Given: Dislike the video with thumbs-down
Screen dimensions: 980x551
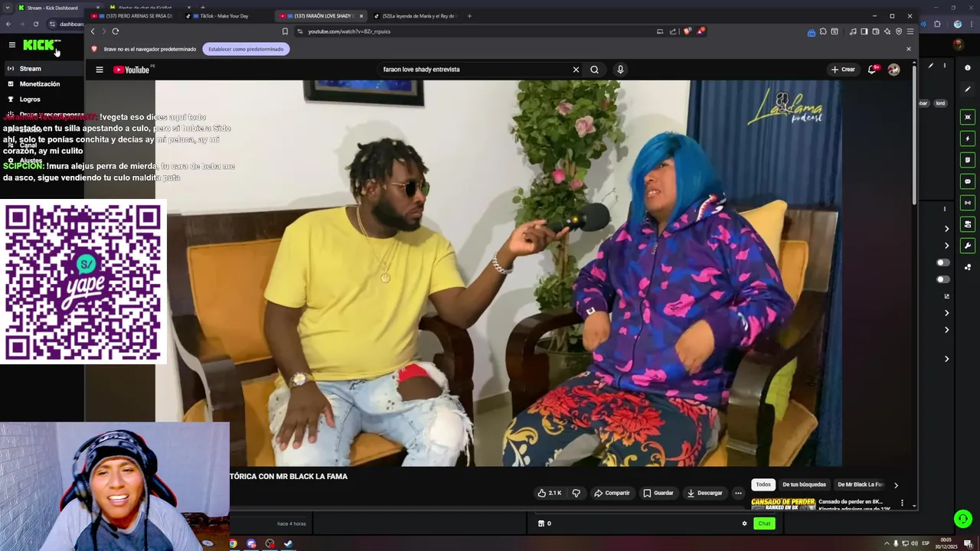Looking at the screenshot, I should coord(577,493).
